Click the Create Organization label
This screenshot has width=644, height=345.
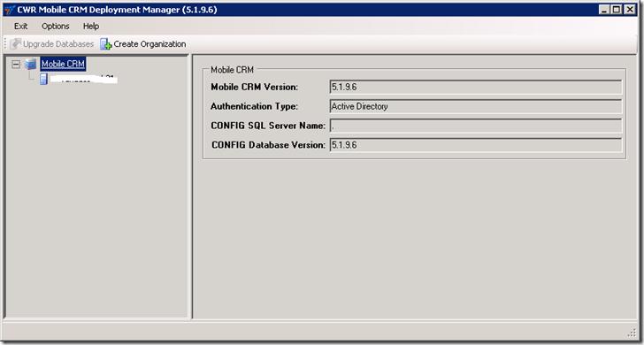pos(149,44)
